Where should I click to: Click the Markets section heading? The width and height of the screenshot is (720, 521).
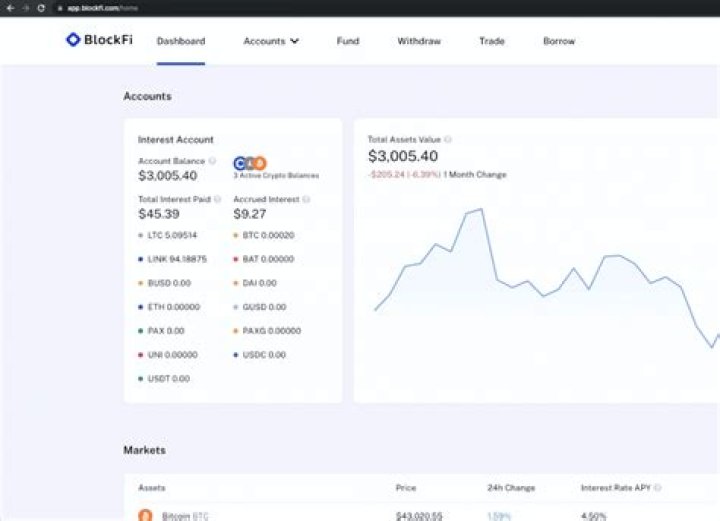pyautogui.click(x=145, y=450)
